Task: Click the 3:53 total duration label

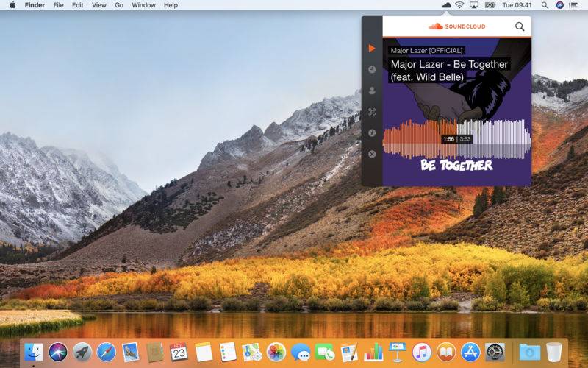Action: [x=465, y=139]
